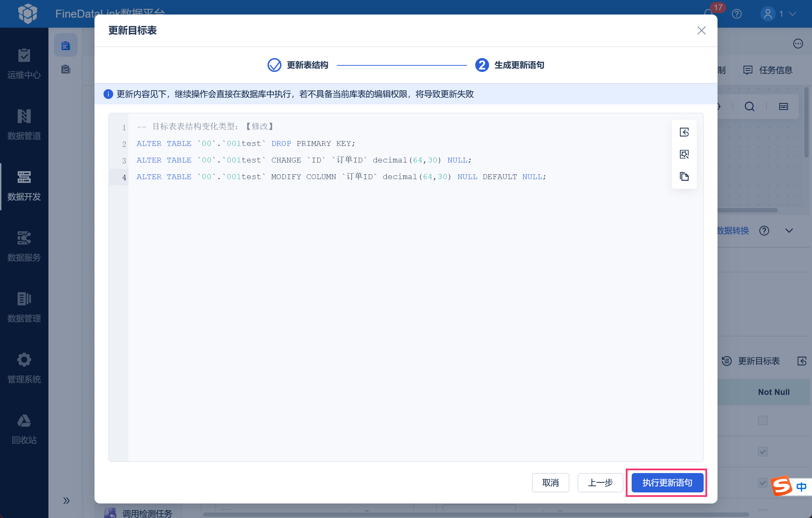Click the export arrow icon beside the SQL code
The height and width of the screenshot is (518, 812).
pyautogui.click(x=684, y=132)
